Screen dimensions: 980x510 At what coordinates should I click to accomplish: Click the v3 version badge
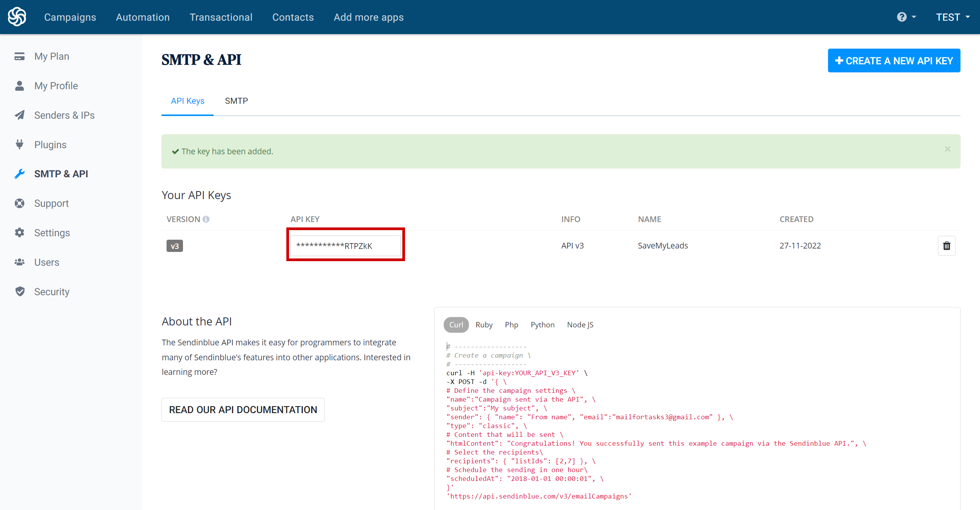175,246
